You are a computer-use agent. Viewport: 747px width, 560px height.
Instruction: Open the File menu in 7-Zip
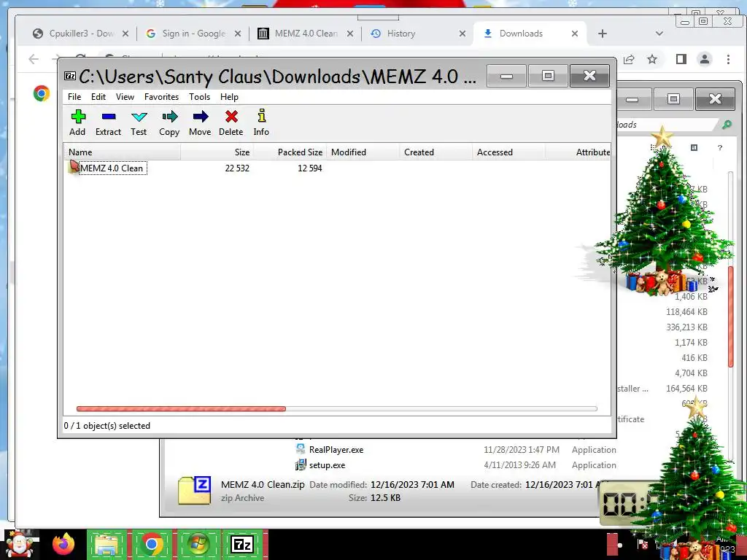[x=74, y=97]
